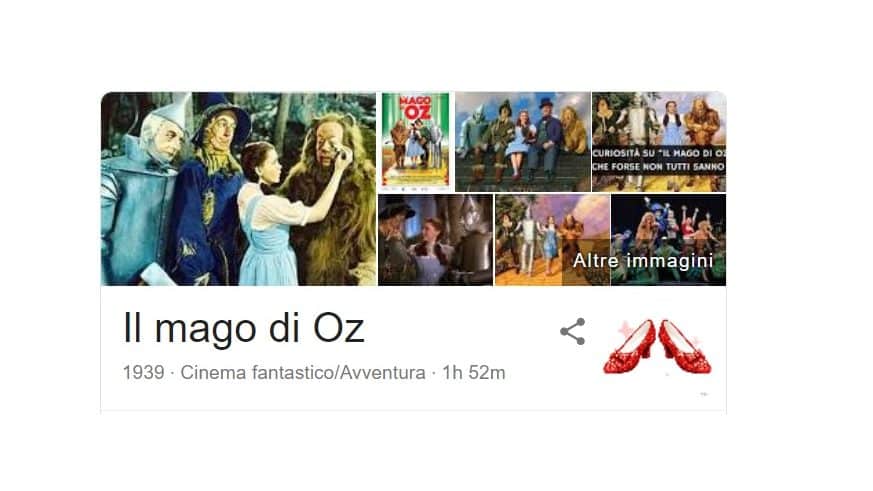Open the Mago di Oz movie poster thumbnail
873x491 pixels.
[x=416, y=141]
